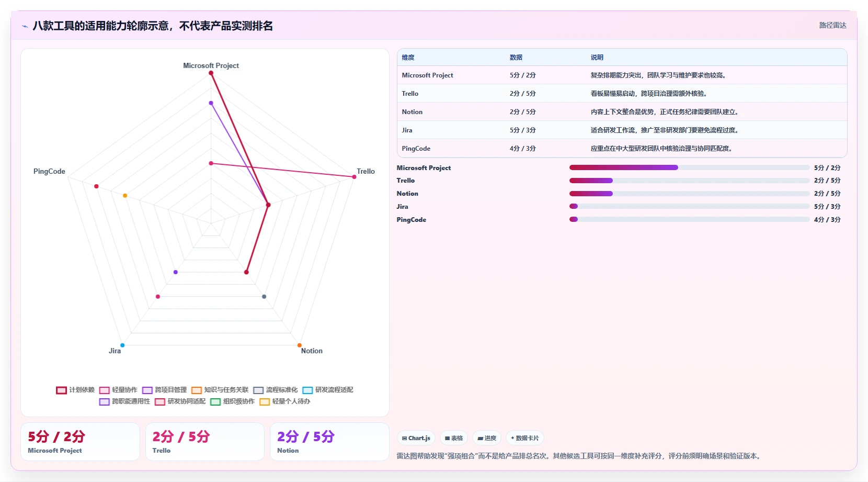Open the Microsoft Project 5分 / 2分 data card
The height and width of the screenshot is (482, 868).
click(x=80, y=442)
